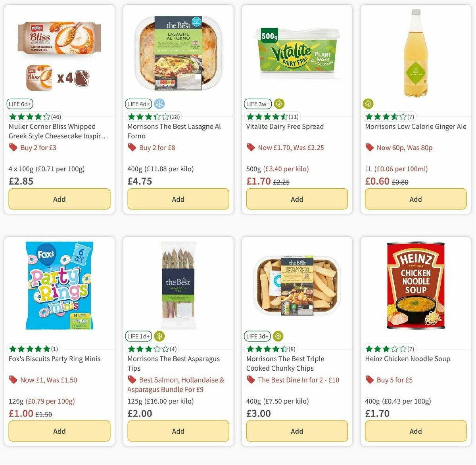Viewport: 476px width, 465px height.
Task: Click the LIFE 6d+ badge on Muller Corner Bliss
Action: coord(19,103)
